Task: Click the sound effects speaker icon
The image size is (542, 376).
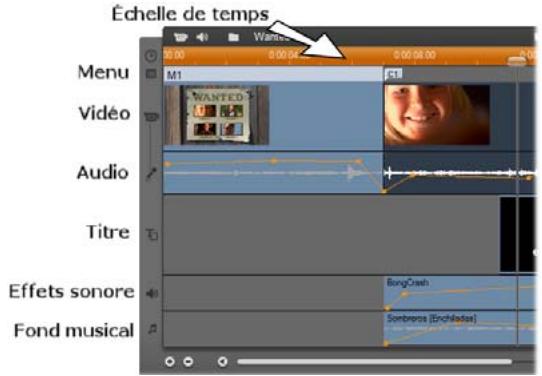Action: pyautogui.click(x=152, y=294)
